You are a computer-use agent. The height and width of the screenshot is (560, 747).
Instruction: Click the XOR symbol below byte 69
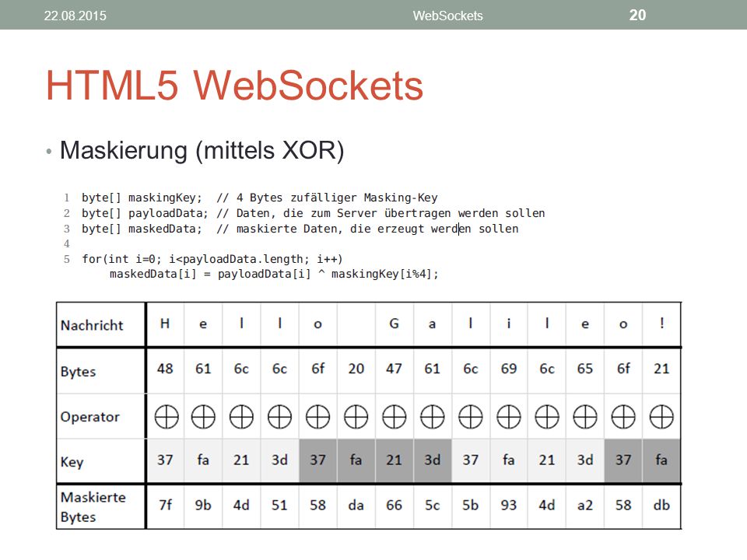509,417
